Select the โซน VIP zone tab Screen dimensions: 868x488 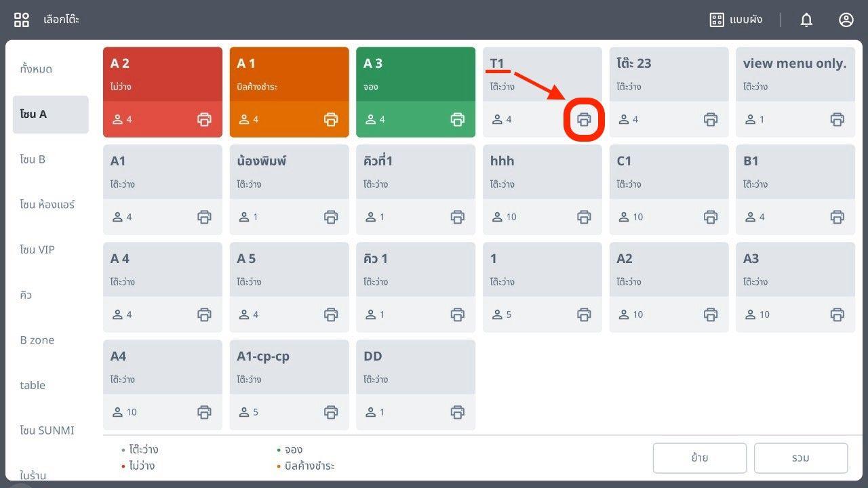(37, 250)
